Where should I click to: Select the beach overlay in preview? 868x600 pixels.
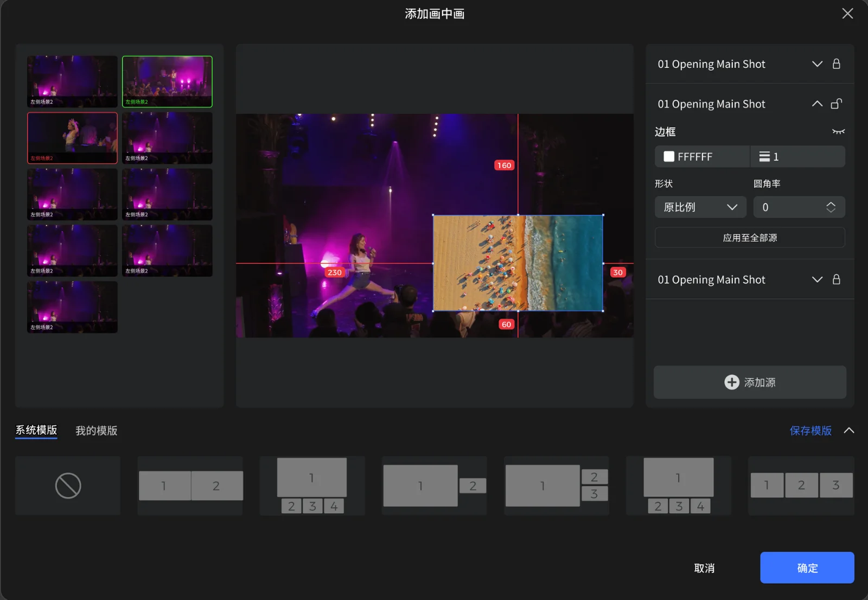tap(518, 263)
